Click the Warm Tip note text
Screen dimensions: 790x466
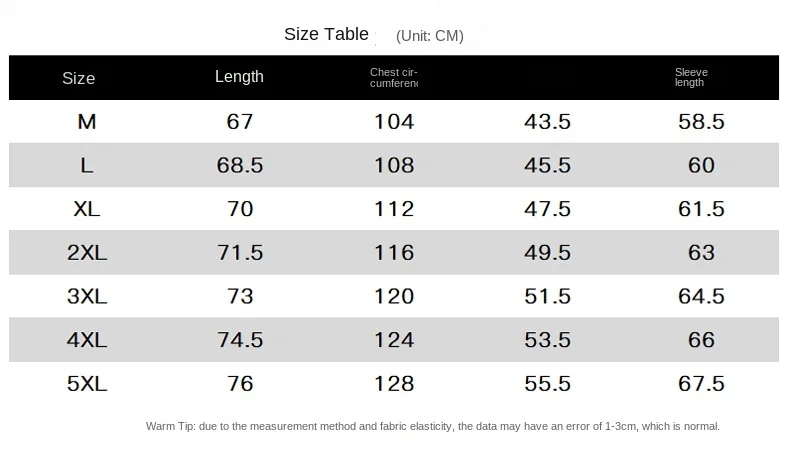click(x=432, y=426)
